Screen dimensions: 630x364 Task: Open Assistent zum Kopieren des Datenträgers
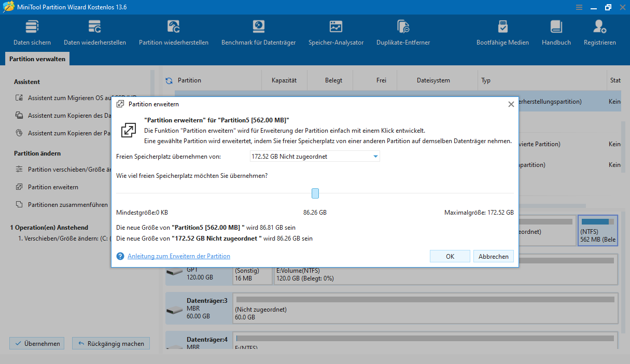point(69,115)
